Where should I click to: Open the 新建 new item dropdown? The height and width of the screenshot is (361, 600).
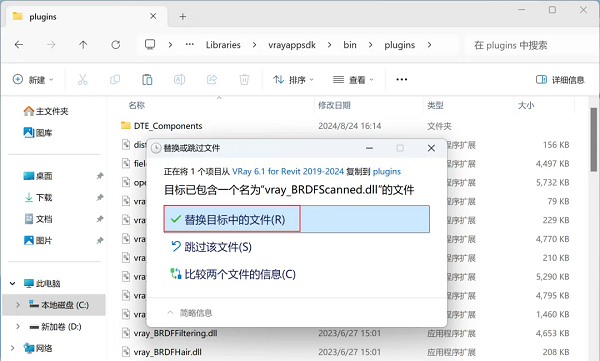point(33,80)
